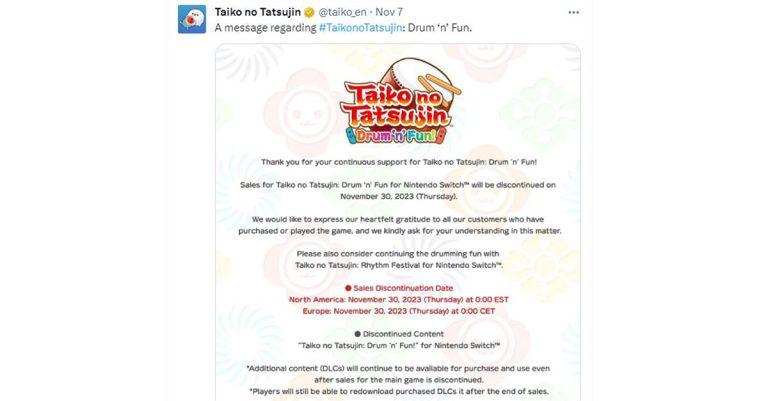Click red bullet beside Sales Discontinuation Date
The image size is (768, 401).
coord(348,288)
